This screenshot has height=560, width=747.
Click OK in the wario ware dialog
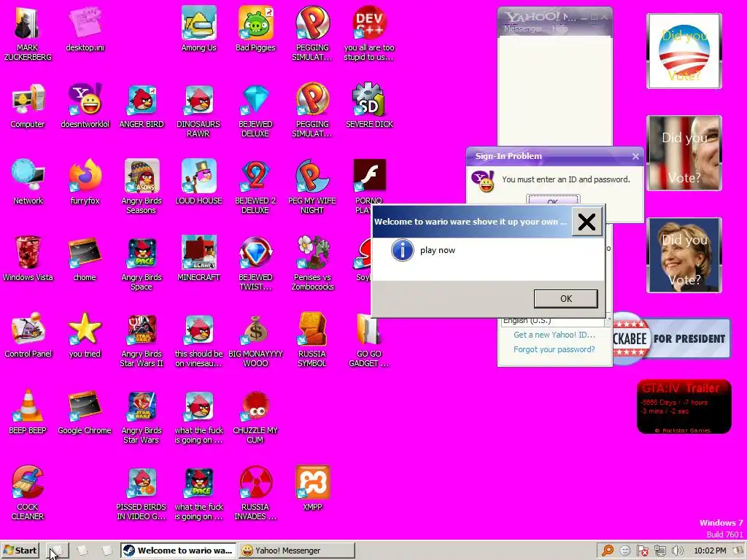click(565, 298)
